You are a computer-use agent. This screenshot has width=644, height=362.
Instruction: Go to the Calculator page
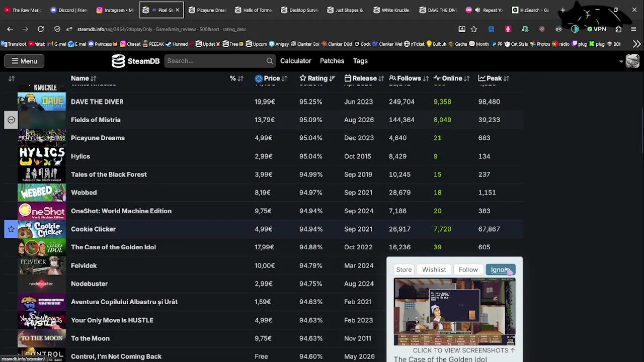click(x=296, y=61)
